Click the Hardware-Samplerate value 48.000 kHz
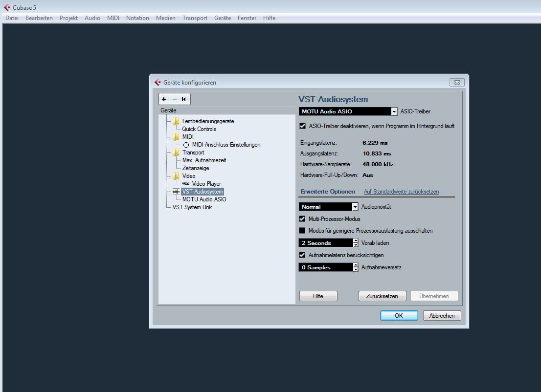This screenshot has width=541, height=392. (x=378, y=164)
